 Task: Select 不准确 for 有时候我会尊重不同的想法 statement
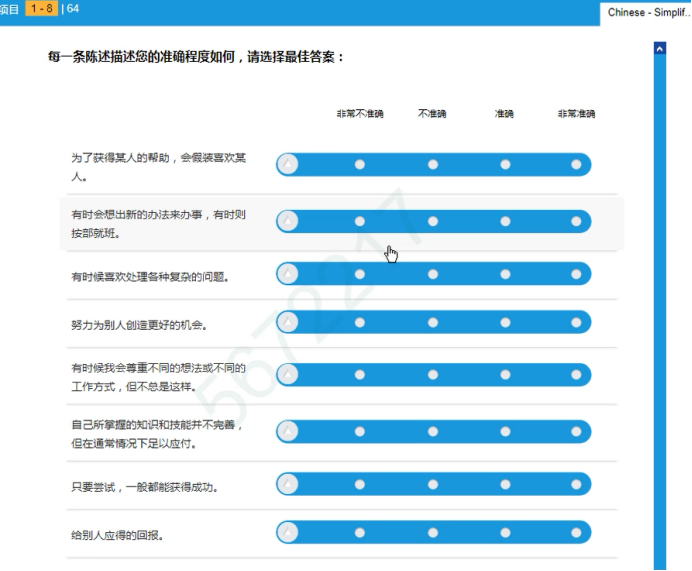coord(433,375)
